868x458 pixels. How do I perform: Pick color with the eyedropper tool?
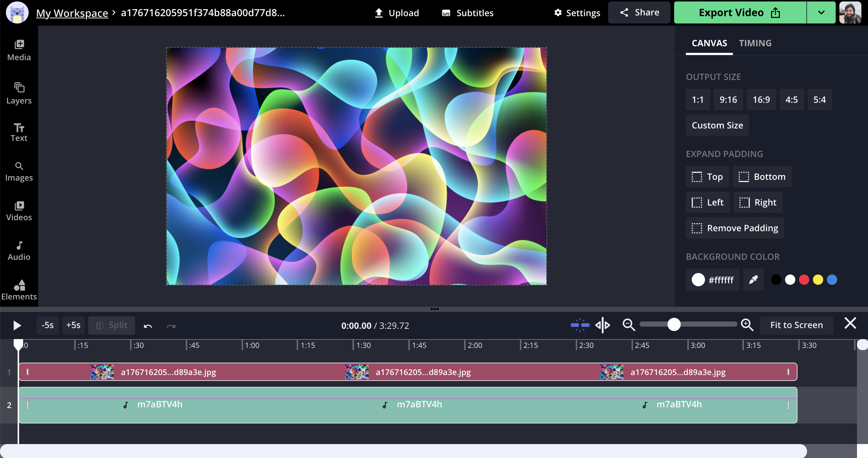(x=753, y=280)
